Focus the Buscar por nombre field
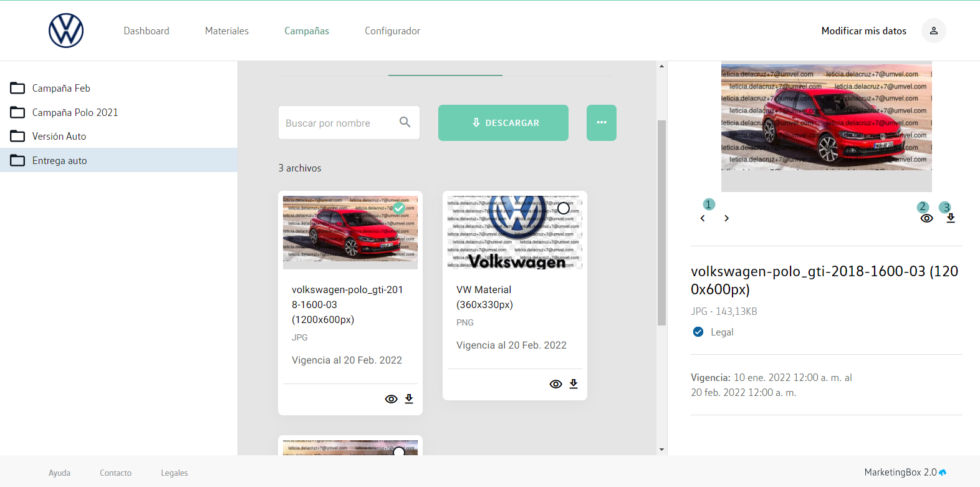 click(349, 123)
